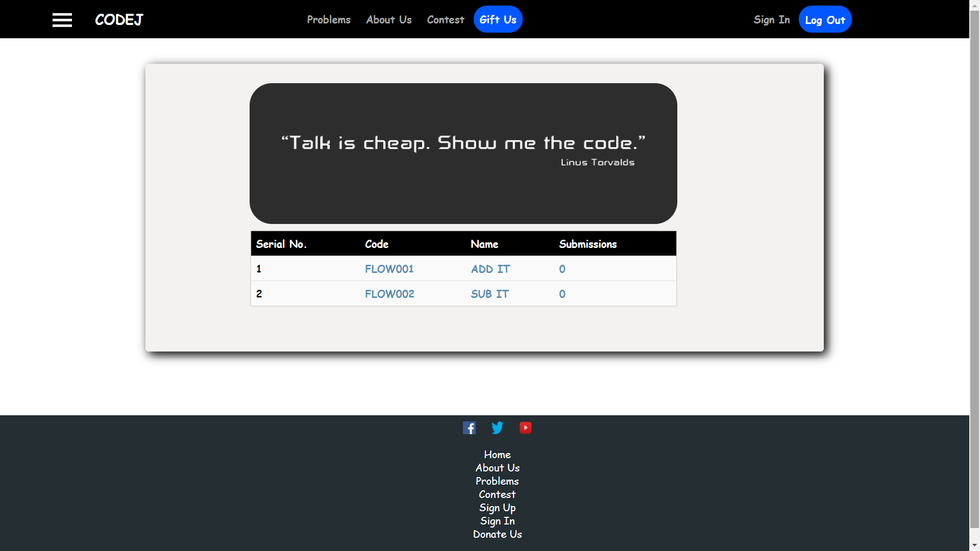Open the Problems navigation menu item

[x=329, y=19]
